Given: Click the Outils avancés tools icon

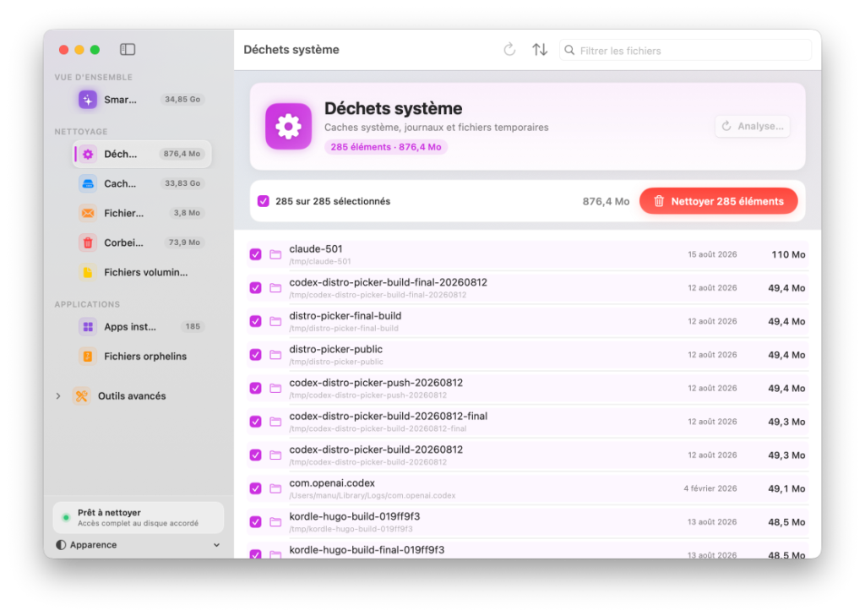Looking at the screenshot, I should click(x=82, y=395).
